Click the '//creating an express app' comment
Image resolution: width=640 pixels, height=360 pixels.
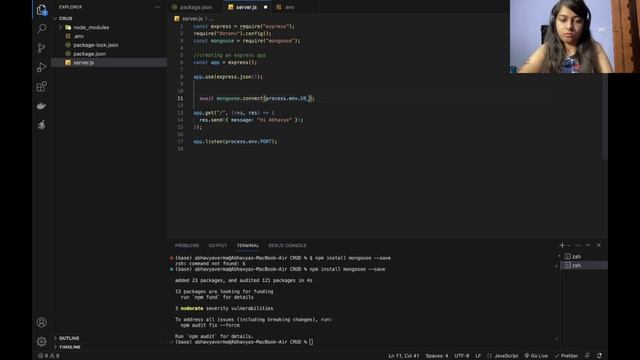click(x=229, y=55)
